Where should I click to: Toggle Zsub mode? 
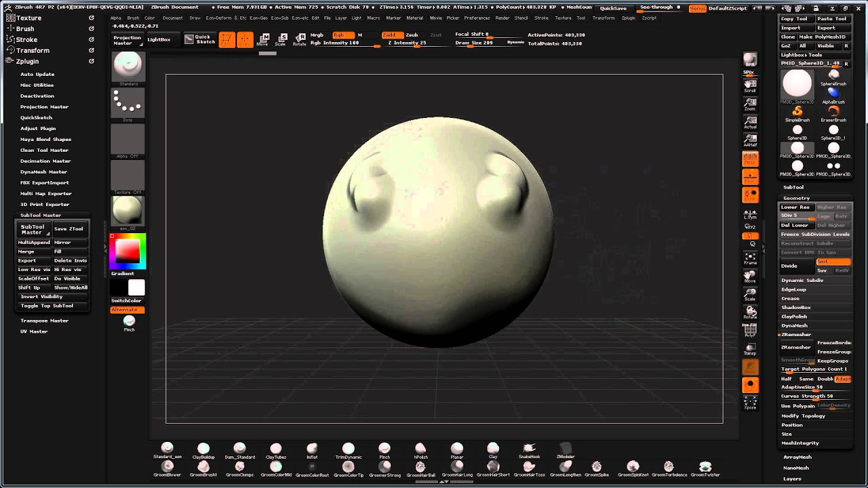pos(412,35)
